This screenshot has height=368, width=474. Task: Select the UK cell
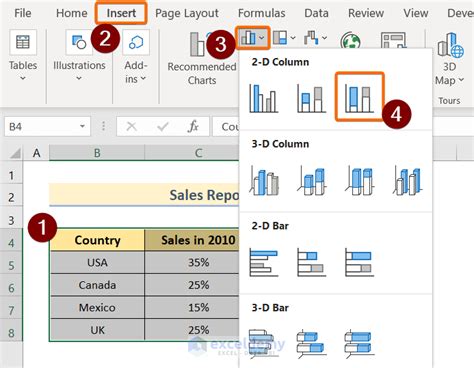point(97,330)
